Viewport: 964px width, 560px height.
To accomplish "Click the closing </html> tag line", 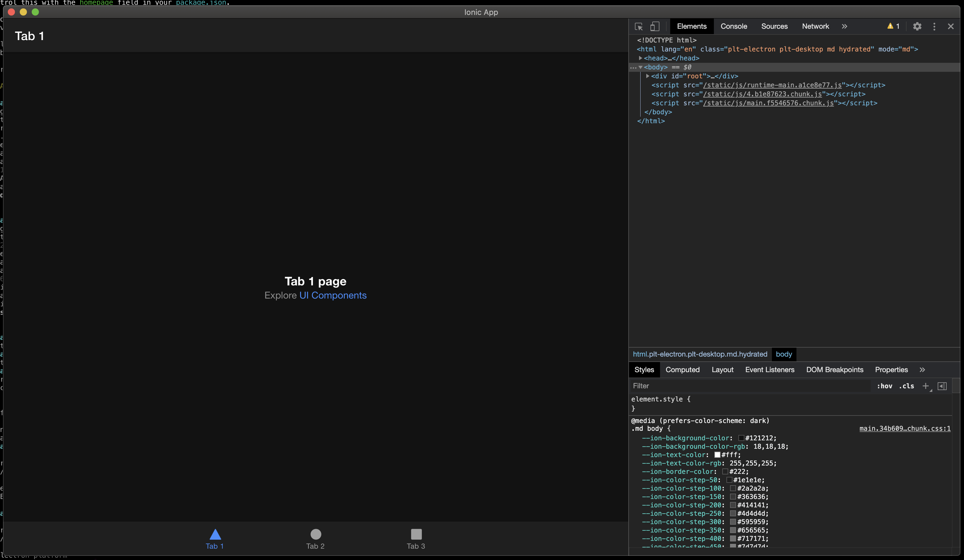I will click(x=651, y=121).
